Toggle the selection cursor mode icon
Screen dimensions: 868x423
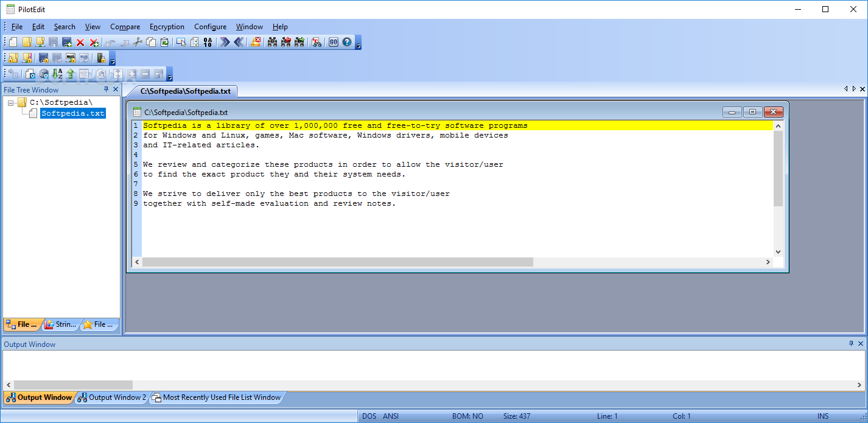click(x=181, y=42)
